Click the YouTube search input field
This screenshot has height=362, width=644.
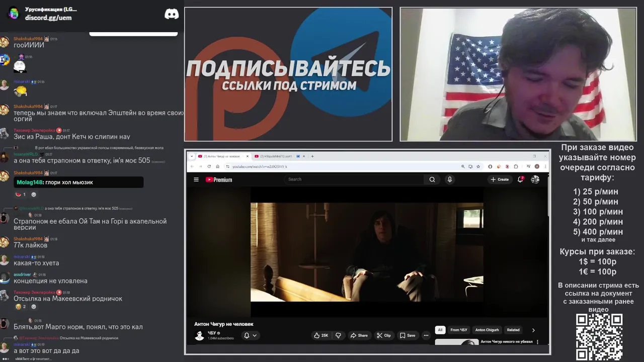pyautogui.click(x=355, y=179)
